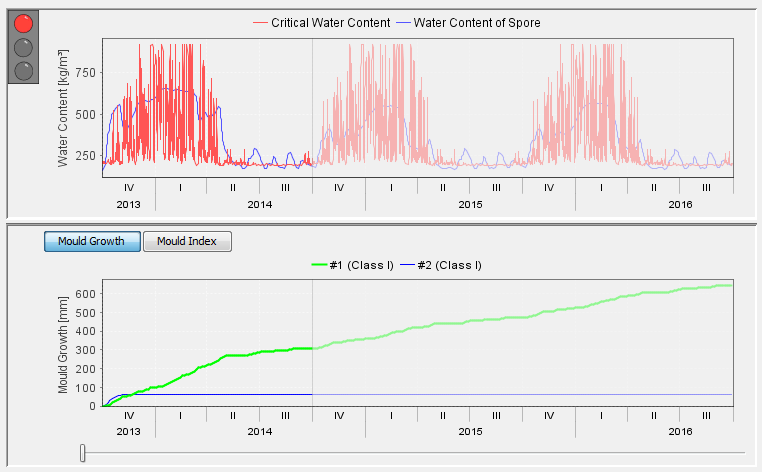Image resolution: width=762 pixels, height=472 pixels.
Task: Click the 2015 year label under the water content chart
Action: pyautogui.click(x=470, y=204)
